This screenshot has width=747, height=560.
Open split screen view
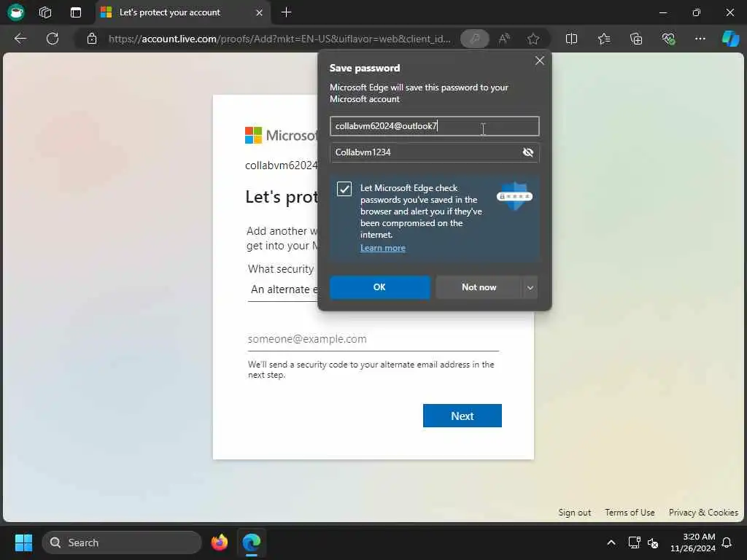(571, 39)
